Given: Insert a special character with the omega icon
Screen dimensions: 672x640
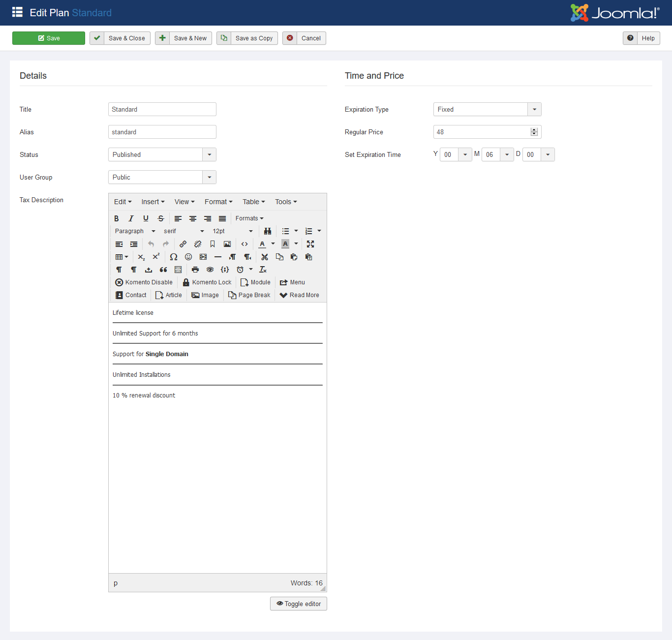Looking at the screenshot, I should [x=174, y=257].
